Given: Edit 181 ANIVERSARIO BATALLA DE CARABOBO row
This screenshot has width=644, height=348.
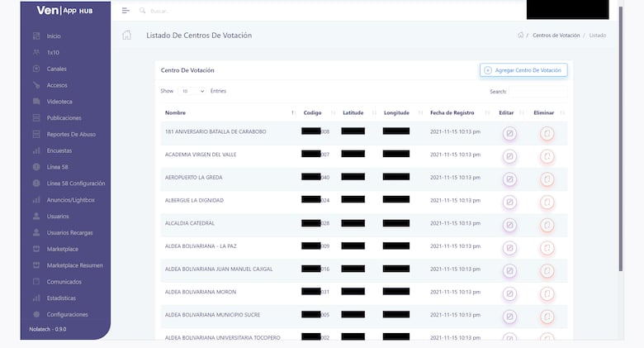Looking at the screenshot, I should tap(509, 133).
